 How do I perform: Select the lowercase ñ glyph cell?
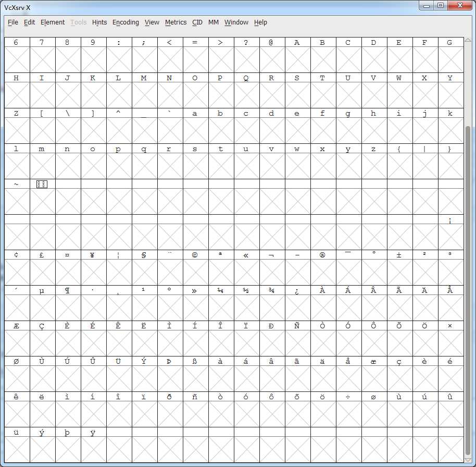coord(196,410)
